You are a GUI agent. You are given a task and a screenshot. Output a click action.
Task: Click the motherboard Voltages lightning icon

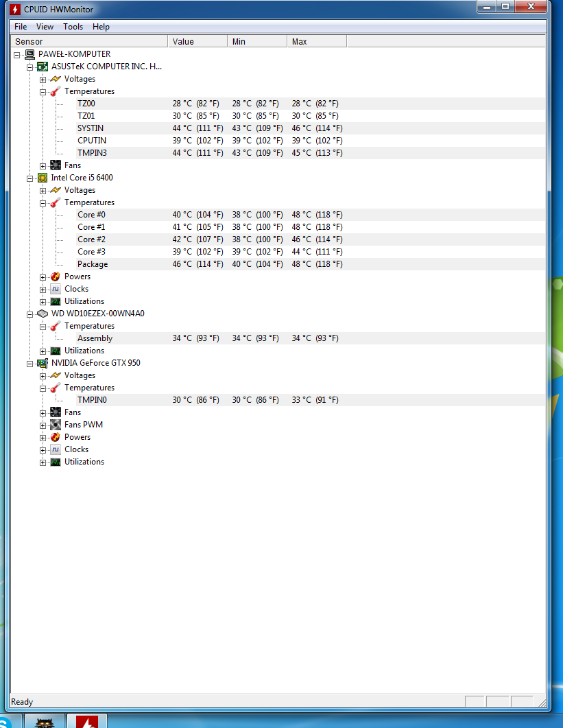(x=56, y=79)
